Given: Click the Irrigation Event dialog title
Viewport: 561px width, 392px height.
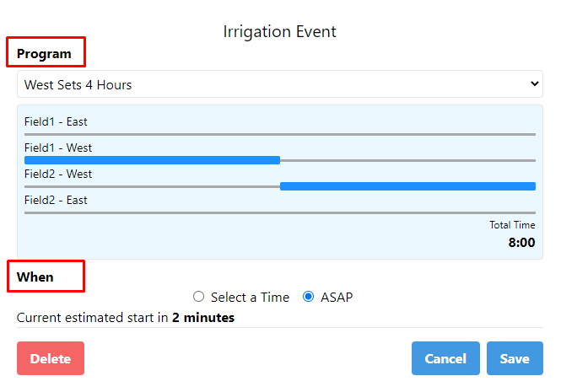Looking at the screenshot, I should pyautogui.click(x=280, y=32).
